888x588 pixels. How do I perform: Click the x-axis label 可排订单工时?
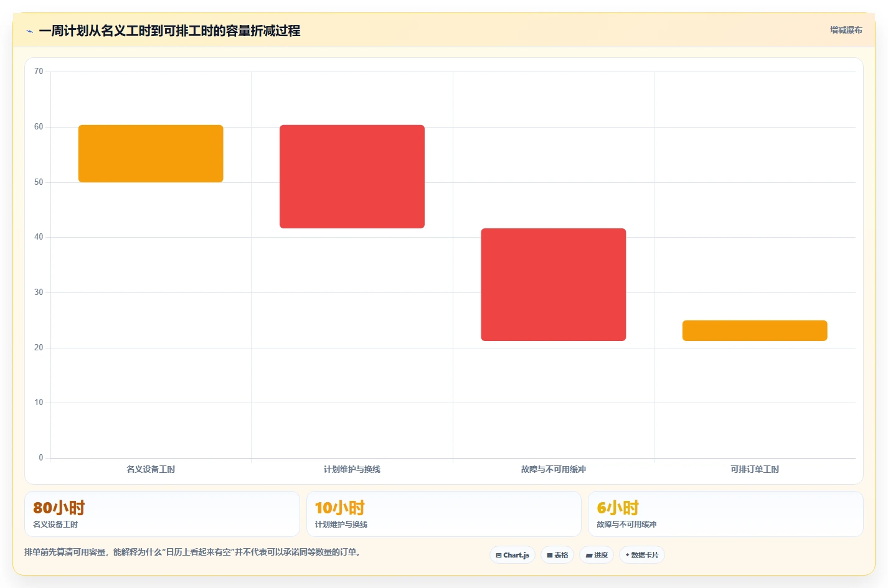coord(755,469)
